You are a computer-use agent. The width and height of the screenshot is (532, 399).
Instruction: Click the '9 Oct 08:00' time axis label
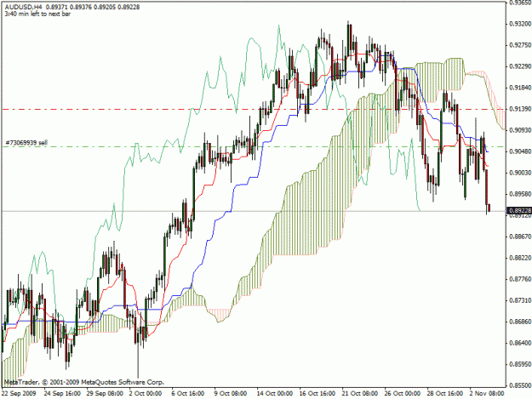pos(231,393)
